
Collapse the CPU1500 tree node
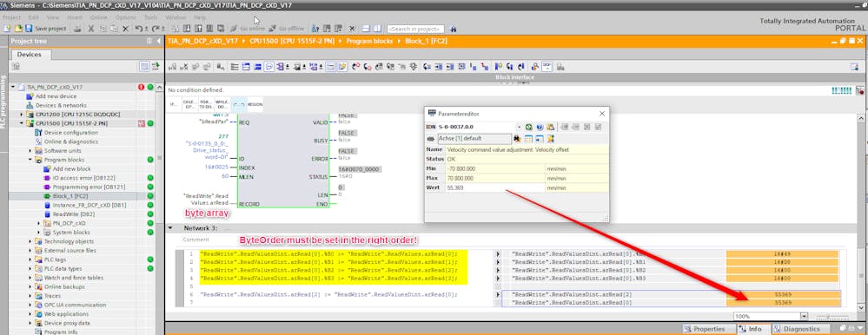(x=22, y=123)
